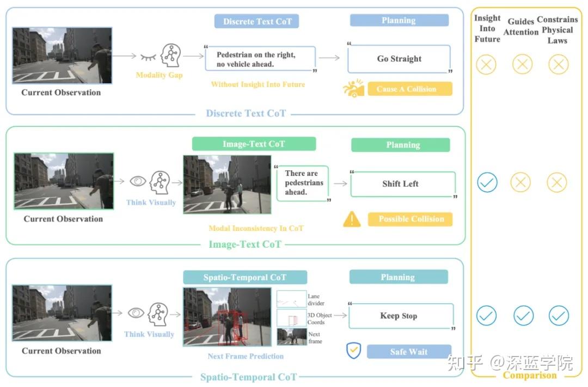Click Spatio-Temporal CoT's checkmark under Constrains Physical Laws
Image resolution: width=588 pixels, height=387 pixels.
pos(559,315)
